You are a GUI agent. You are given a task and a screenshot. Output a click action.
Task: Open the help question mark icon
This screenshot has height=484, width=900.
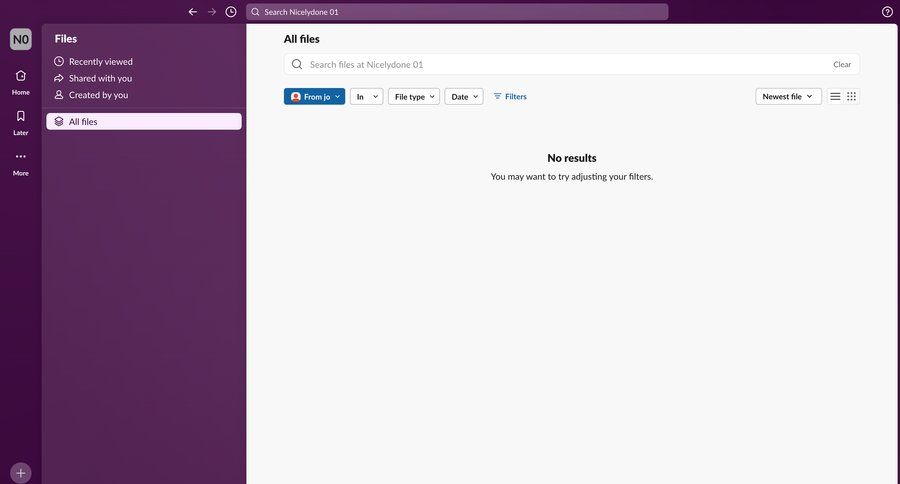887,11
